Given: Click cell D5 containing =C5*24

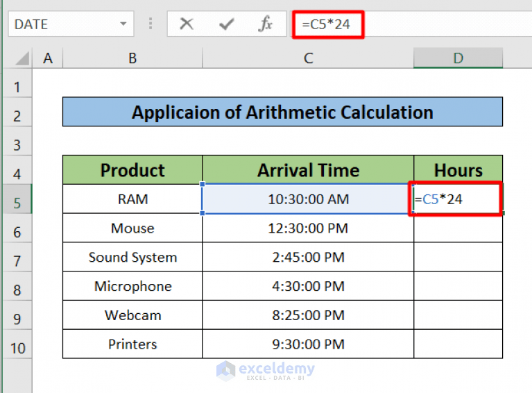Looking at the screenshot, I should tap(458, 199).
